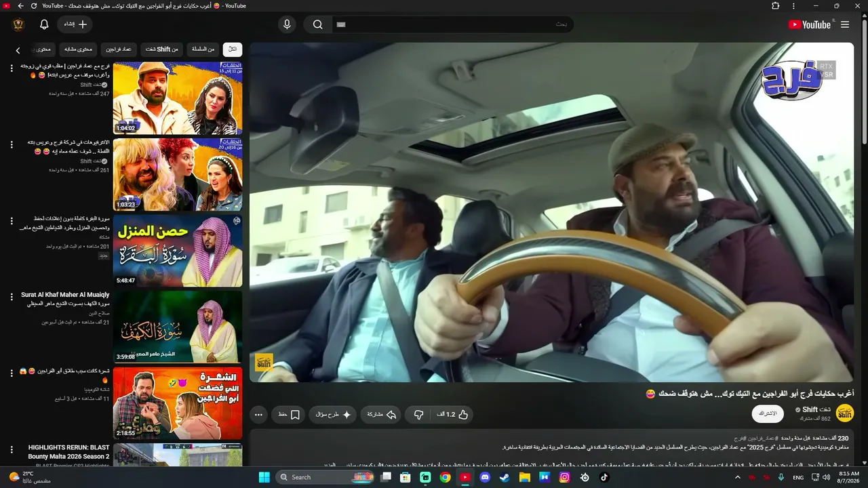The image size is (868, 488).
Task: Subscribe with the 'الاشتراك' button
Action: click(x=768, y=413)
